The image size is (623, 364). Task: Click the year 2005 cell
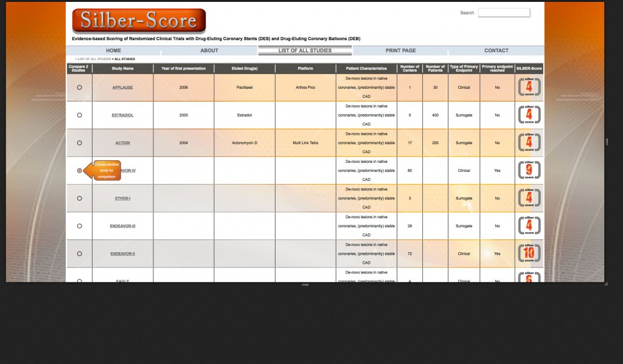[x=184, y=115]
